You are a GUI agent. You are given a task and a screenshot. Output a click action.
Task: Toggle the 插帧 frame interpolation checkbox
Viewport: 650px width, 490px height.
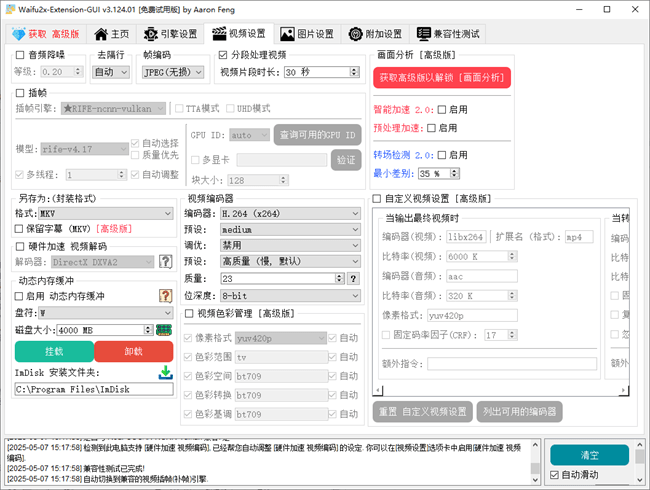pos(20,92)
